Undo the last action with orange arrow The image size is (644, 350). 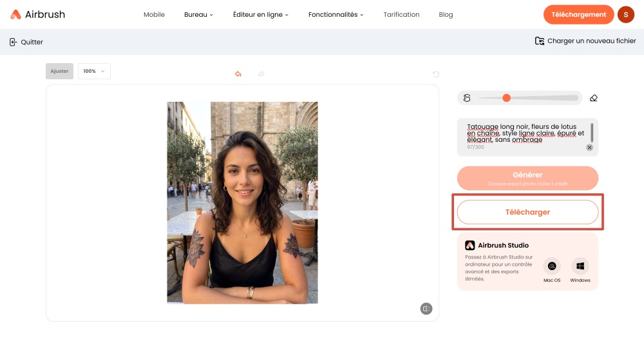click(x=238, y=74)
